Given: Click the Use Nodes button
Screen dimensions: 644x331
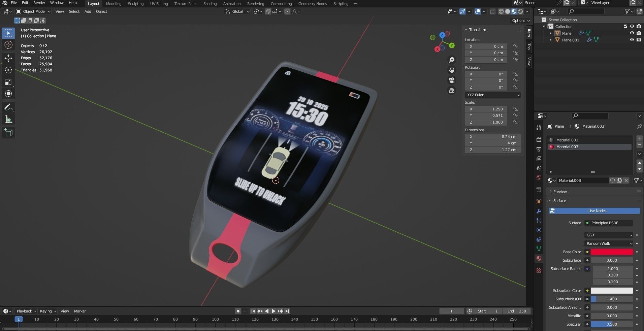Looking at the screenshot, I should coord(594,211).
